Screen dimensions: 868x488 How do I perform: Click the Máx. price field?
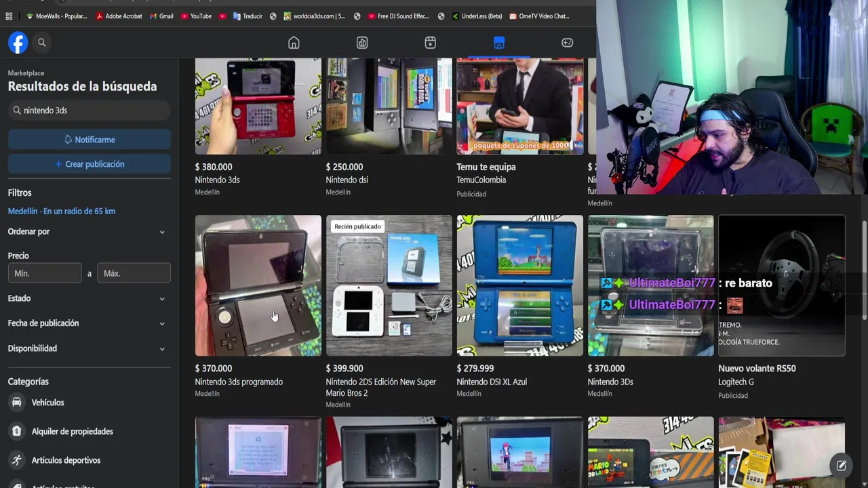click(x=134, y=273)
